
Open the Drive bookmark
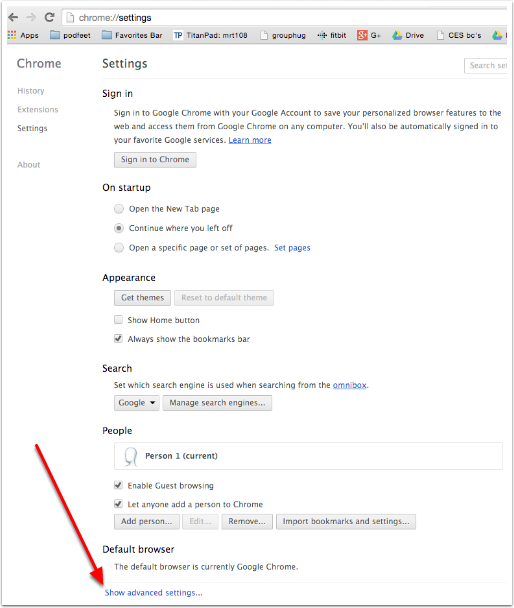click(408, 35)
